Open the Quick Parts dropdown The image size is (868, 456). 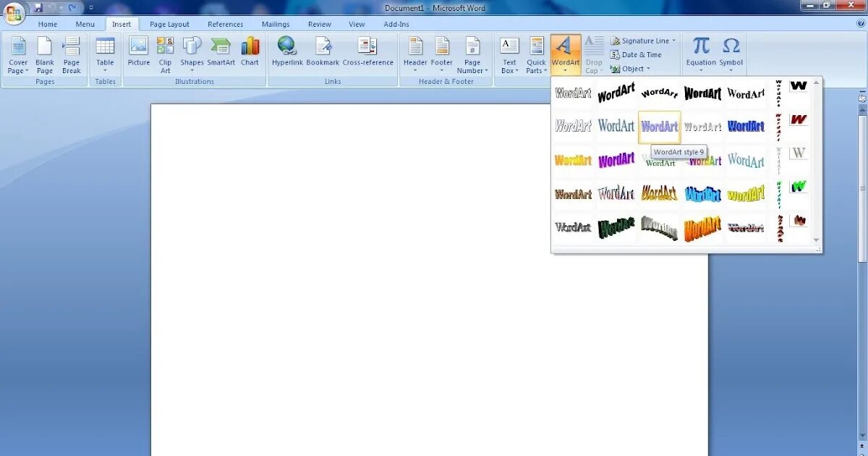(x=536, y=55)
